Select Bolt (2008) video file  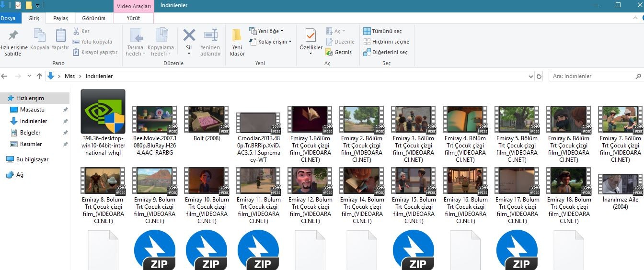(206, 123)
